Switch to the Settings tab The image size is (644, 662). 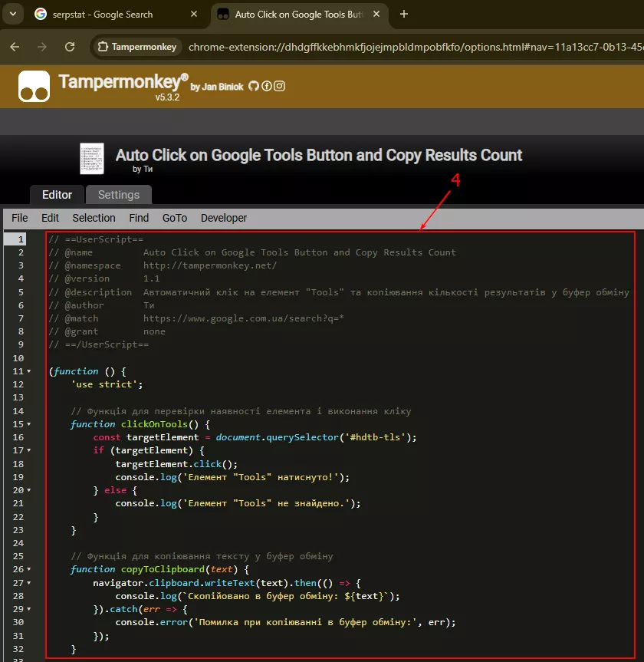pos(119,195)
